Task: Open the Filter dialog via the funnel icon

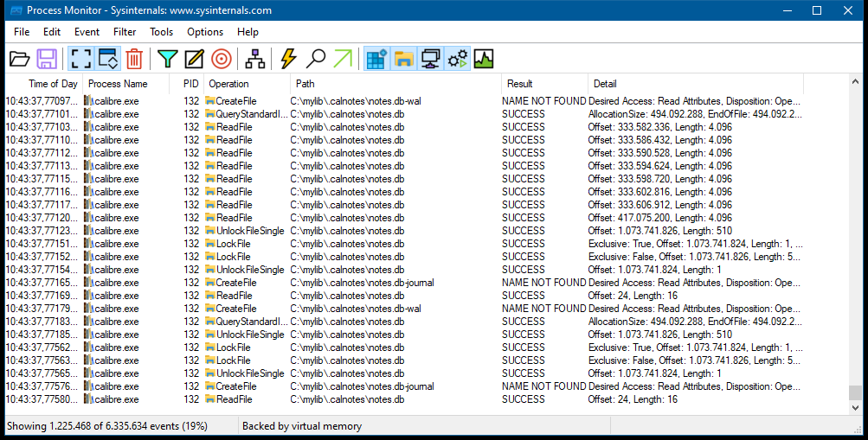Action: pyautogui.click(x=167, y=59)
